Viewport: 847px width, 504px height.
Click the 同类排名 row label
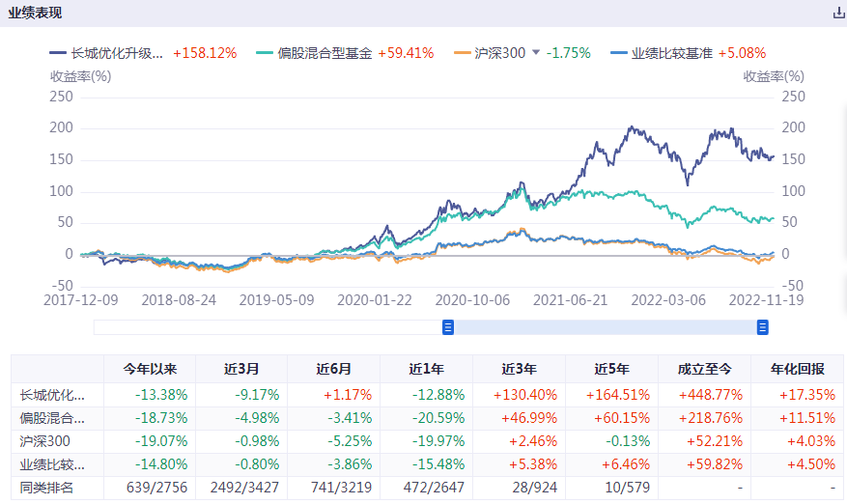coord(47,488)
